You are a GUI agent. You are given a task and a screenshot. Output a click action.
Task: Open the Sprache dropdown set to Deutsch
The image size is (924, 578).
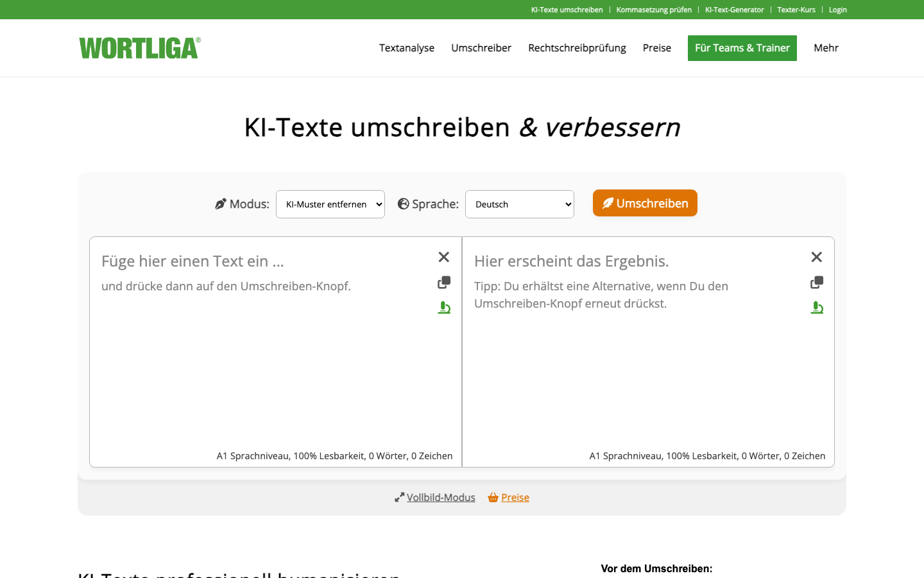(x=520, y=204)
